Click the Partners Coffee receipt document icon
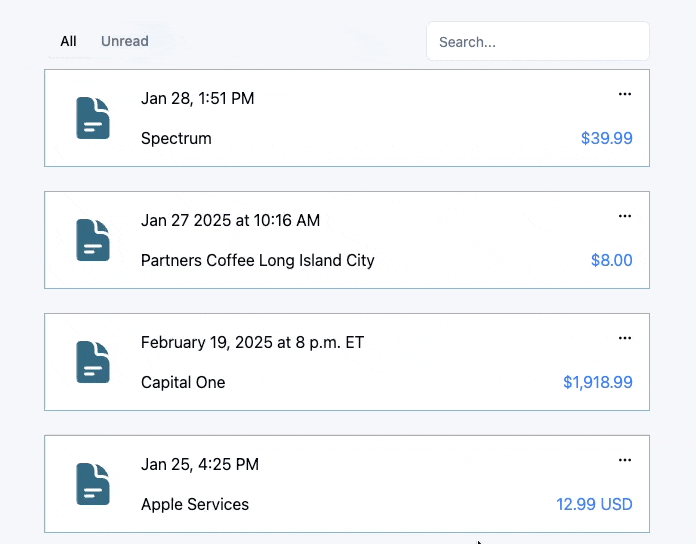Screen dimensions: 696x544 (x=93, y=240)
